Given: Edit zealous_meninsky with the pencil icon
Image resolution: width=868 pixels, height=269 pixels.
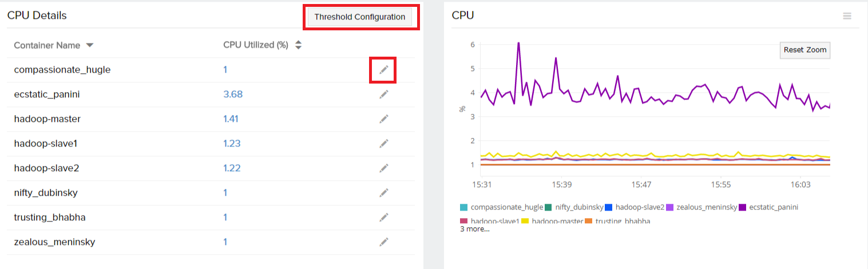Looking at the screenshot, I should 383,242.
